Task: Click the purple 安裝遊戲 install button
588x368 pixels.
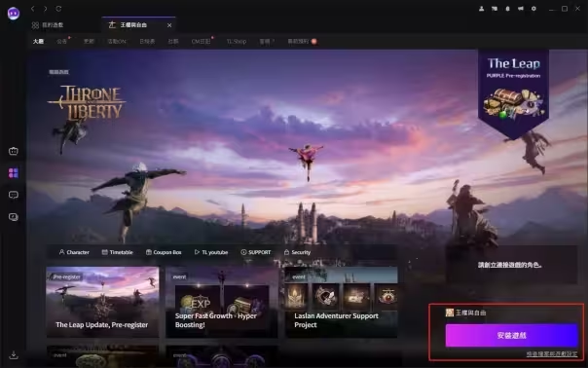Action: 511,335
